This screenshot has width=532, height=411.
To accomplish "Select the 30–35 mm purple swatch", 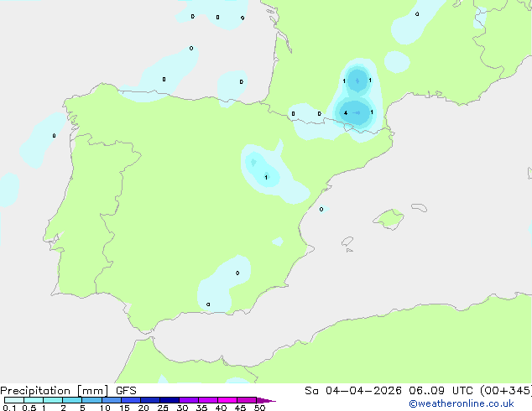I will point(189,400).
